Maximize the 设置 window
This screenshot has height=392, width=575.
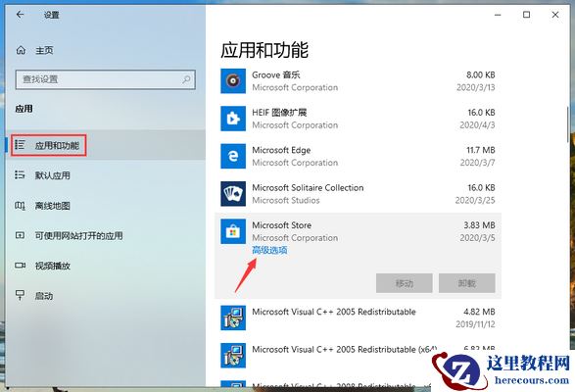526,15
